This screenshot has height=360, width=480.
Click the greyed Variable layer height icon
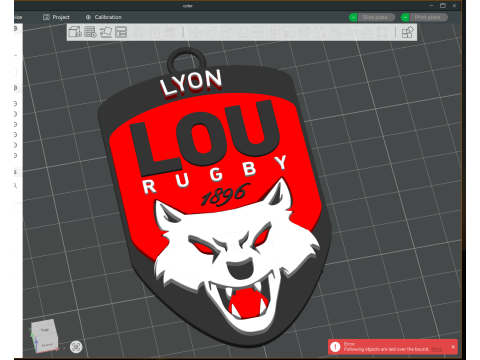coord(170,32)
